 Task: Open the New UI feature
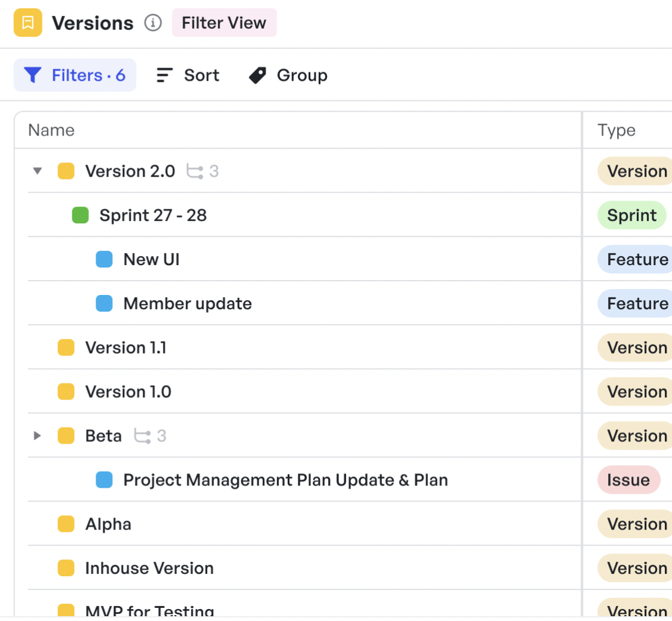[x=151, y=260]
